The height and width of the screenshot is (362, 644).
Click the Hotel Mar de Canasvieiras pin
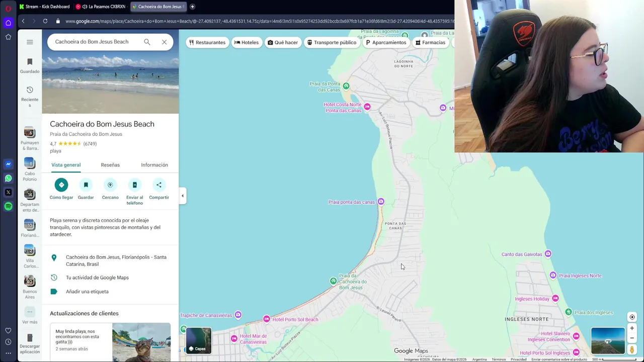[234, 338]
